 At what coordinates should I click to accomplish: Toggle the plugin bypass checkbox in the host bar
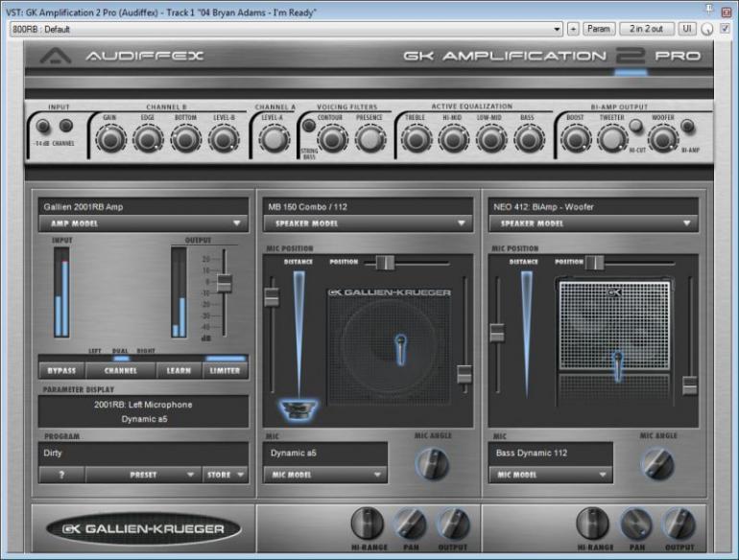726,29
